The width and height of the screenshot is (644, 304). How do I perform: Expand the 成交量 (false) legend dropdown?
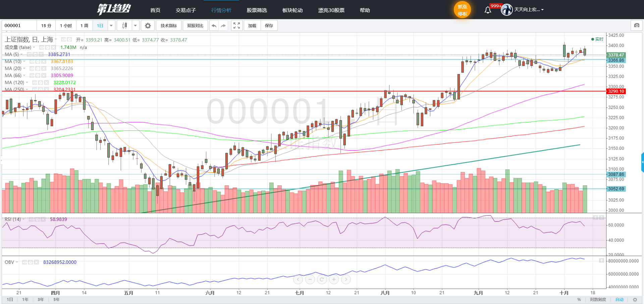point(34,47)
